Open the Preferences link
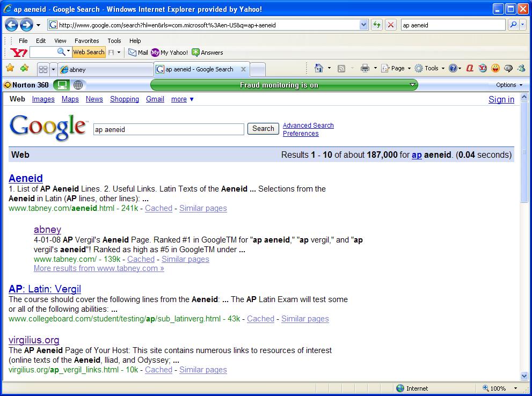Image resolution: width=532 pixels, height=396 pixels. pos(301,134)
